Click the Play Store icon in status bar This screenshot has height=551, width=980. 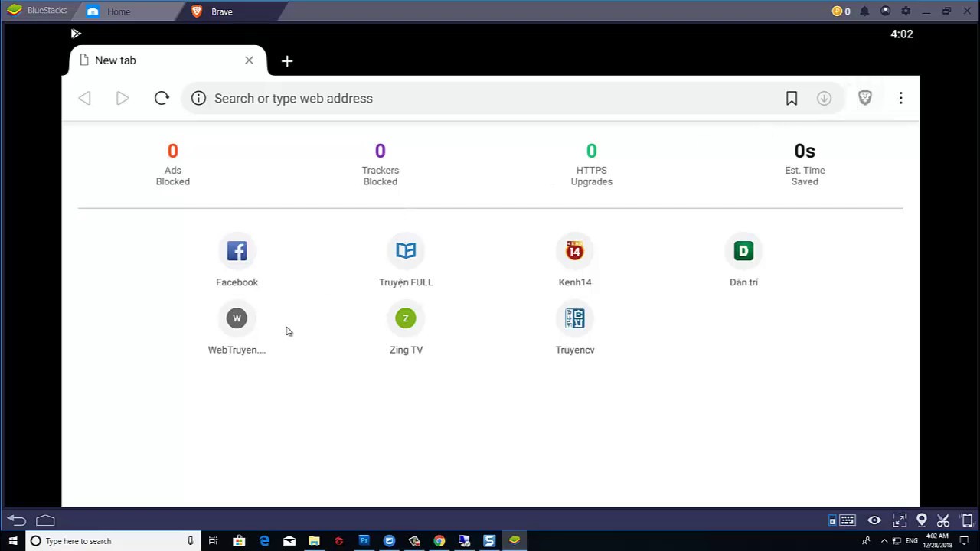pyautogui.click(x=76, y=34)
